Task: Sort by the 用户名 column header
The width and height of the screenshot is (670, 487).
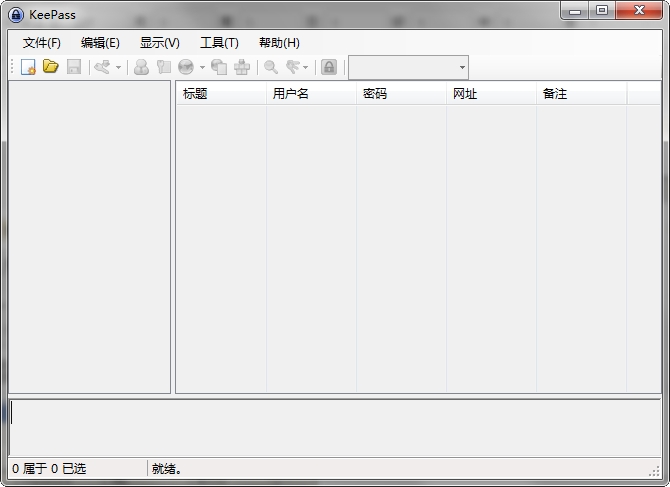Action: 311,94
